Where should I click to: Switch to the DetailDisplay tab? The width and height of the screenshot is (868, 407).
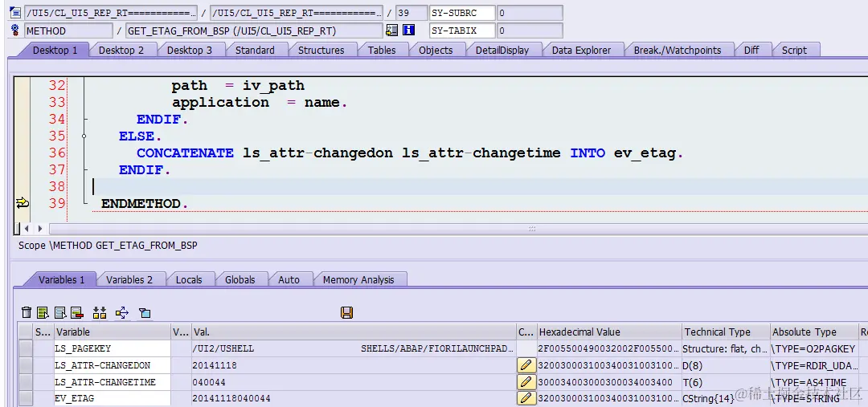coord(502,51)
